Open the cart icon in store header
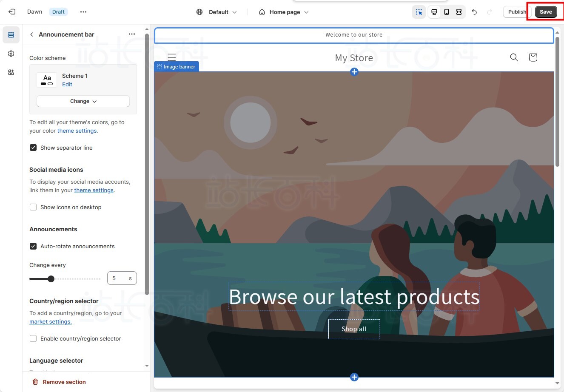564x392 pixels. pyautogui.click(x=533, y=57)
